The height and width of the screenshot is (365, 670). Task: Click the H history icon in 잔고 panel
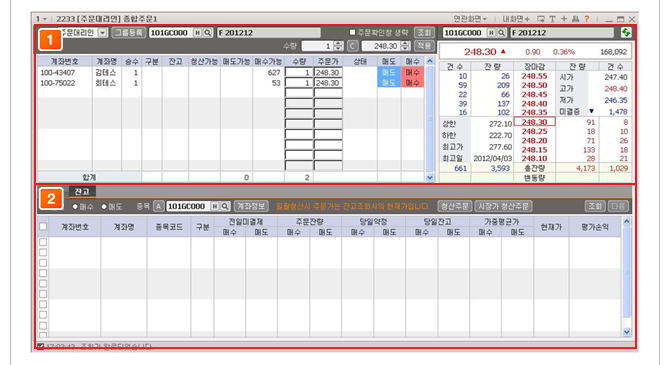point(215,206)
